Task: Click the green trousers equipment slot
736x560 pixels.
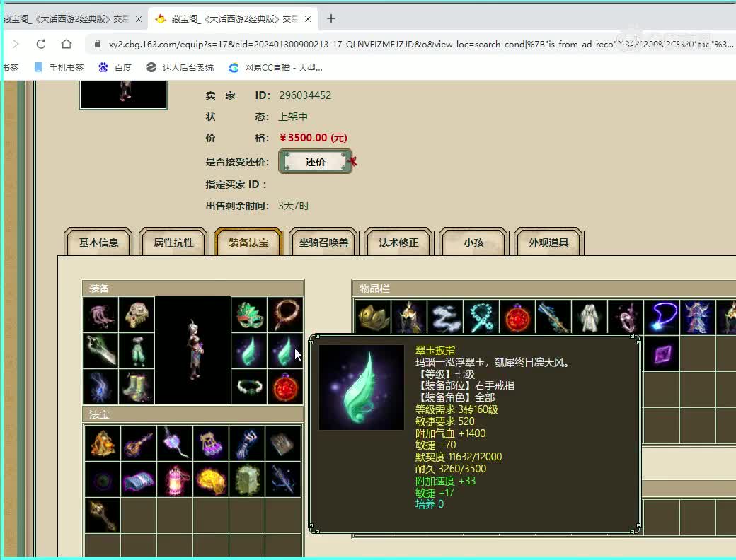Action: pyautogui.click(x=137, y=351)
